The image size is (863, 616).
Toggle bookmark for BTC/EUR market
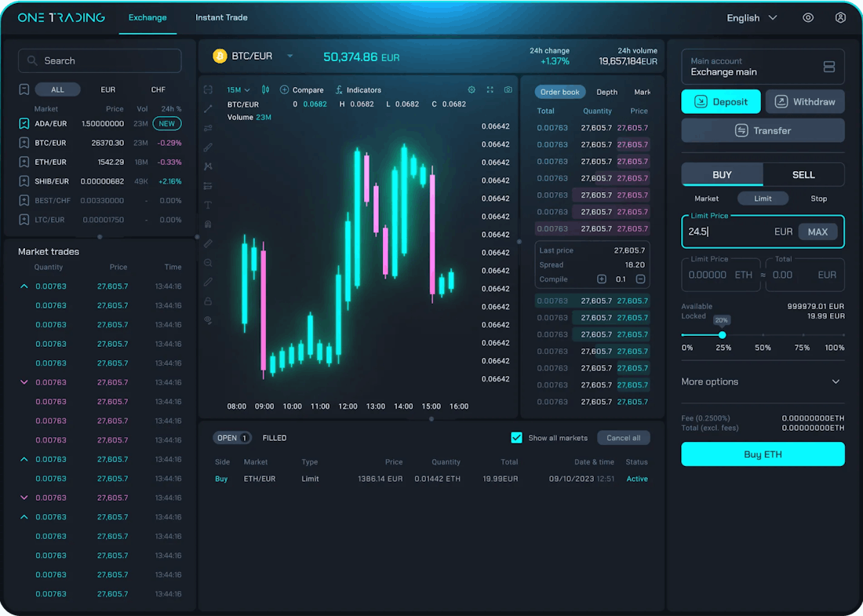pyautogui.click(x=24, y=143)
